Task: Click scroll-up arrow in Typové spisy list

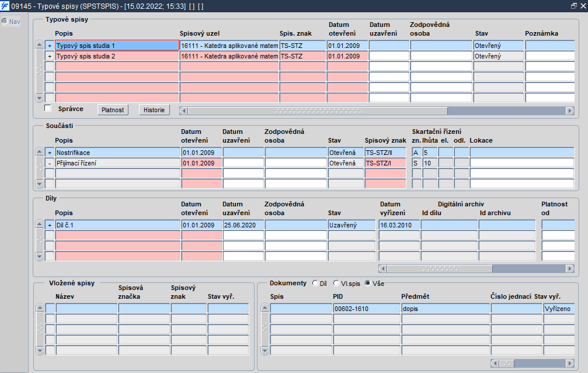Action: [x=39, y=44]
